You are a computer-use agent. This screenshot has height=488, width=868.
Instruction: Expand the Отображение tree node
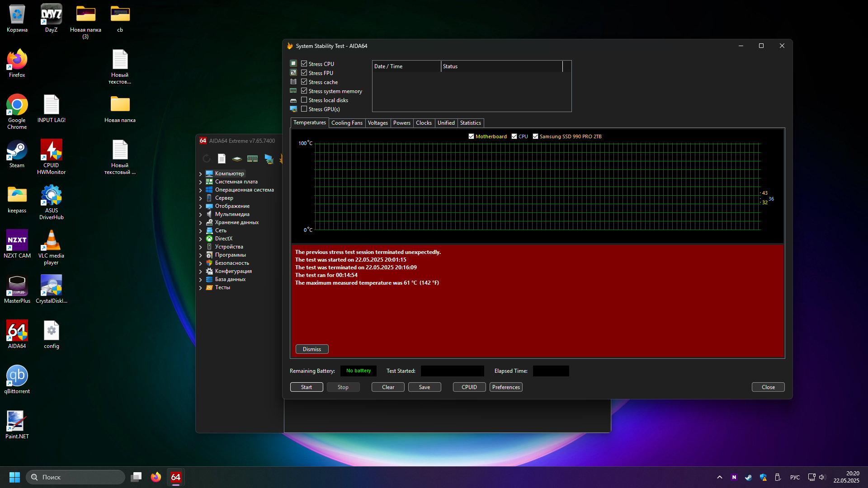[200, 206]
